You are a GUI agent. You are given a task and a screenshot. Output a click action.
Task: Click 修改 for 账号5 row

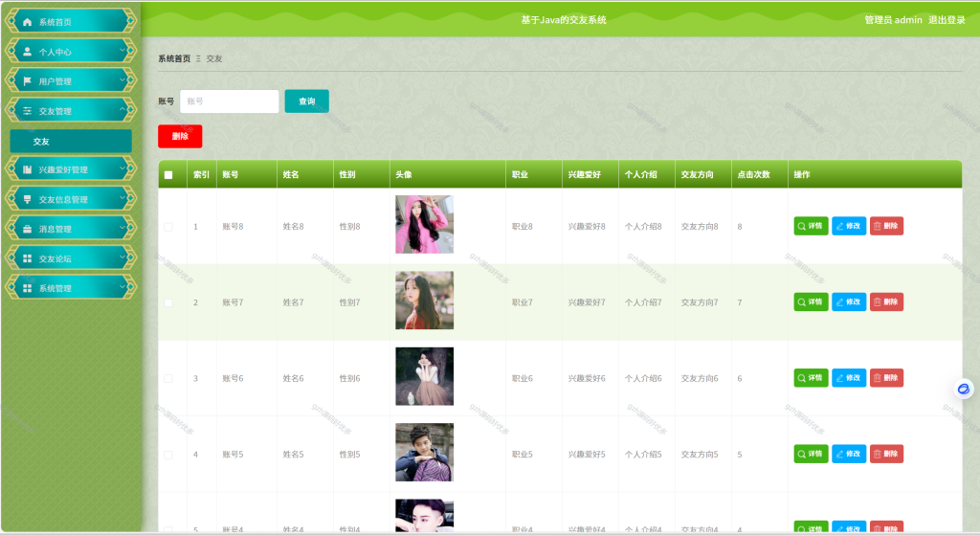tap(849, 454)
